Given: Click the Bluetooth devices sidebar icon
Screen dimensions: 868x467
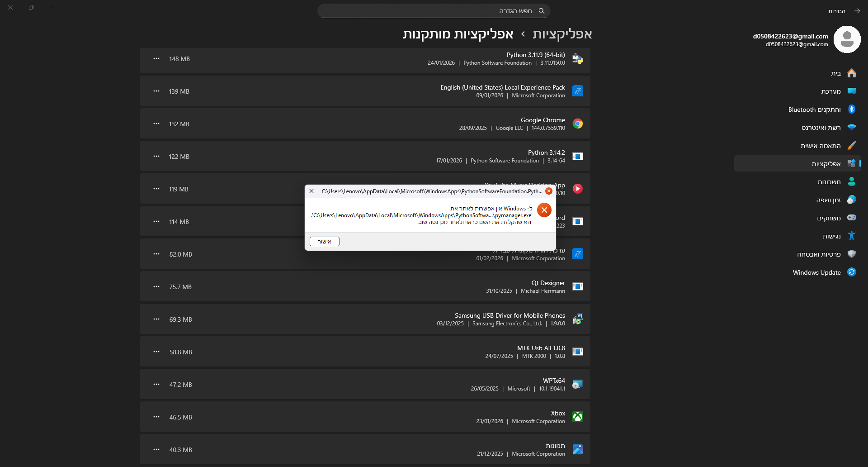Looking at the screenshot, I should tap(851, 109).
